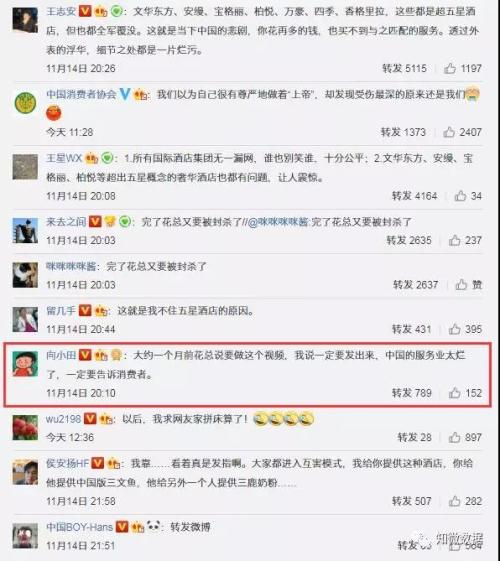The image size is (500, 561).
Task: Open 中国BOY-Hans profile name
Action: click(79, 527)
